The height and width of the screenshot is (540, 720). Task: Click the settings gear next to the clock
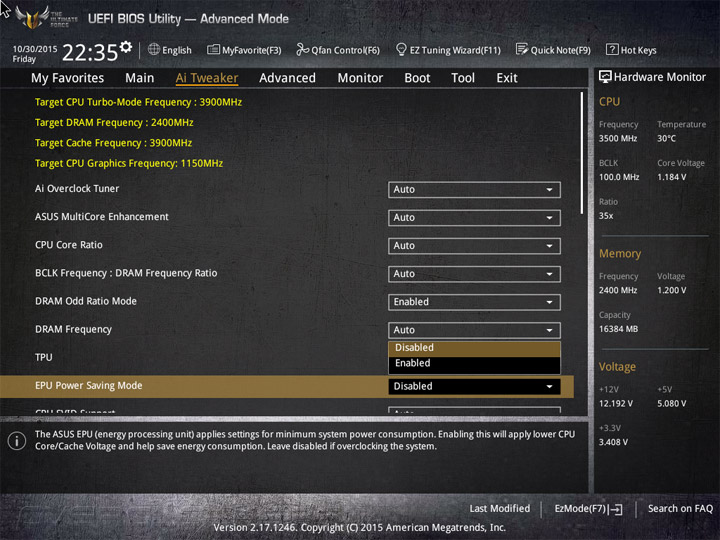126,47
